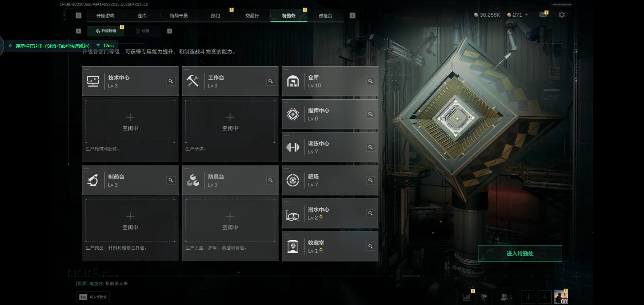Viewport: 644px width, 305px height.
Task: Click the 进入特勤处 green button
Action: click(520, 253)
